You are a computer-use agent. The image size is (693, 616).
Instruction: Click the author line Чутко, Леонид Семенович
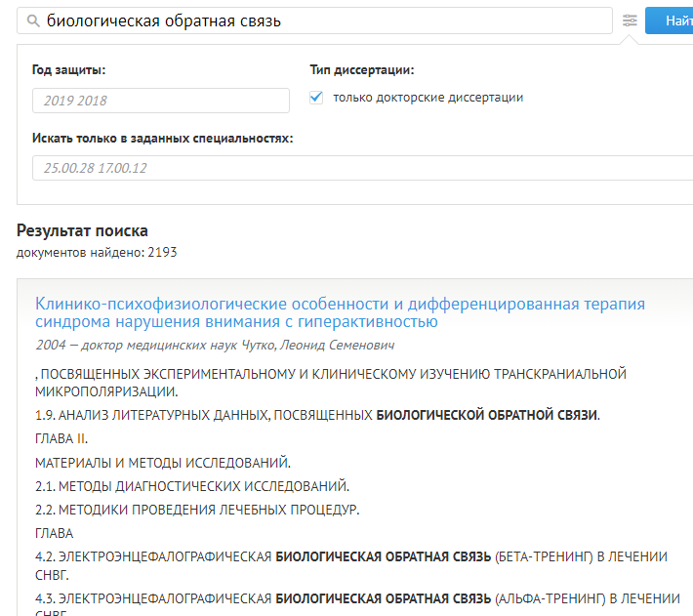pyautogui.click(x=215, y=345)
